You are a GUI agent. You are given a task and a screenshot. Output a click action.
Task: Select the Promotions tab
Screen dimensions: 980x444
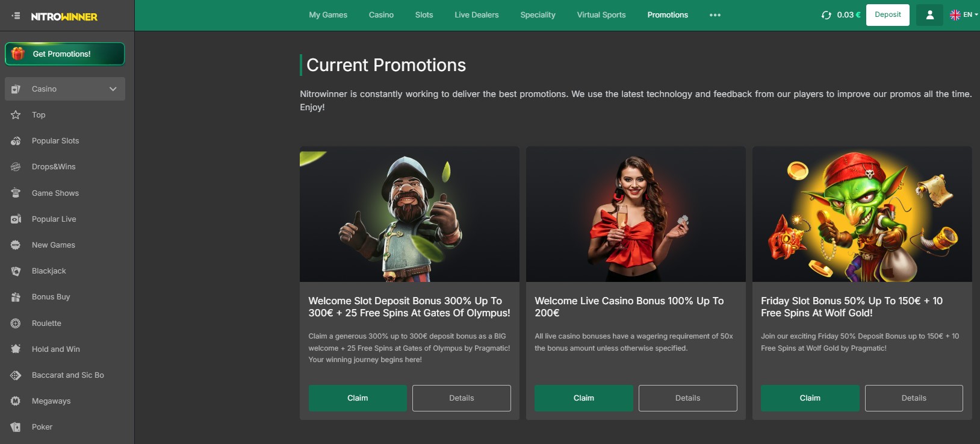668,15
